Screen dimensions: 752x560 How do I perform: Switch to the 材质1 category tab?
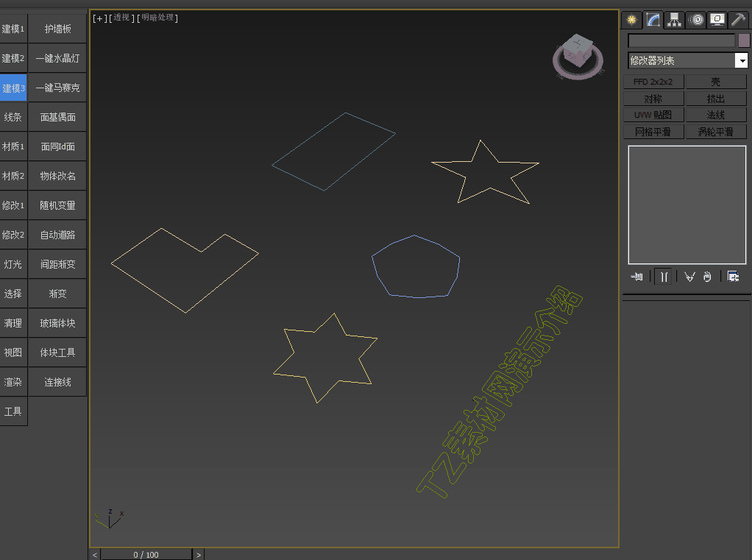click(13, 146)
